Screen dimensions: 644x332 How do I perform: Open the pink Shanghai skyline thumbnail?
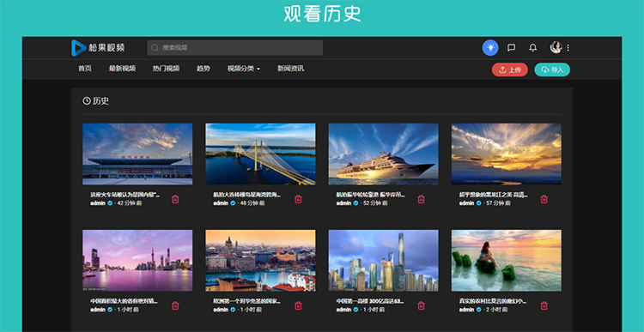click(137, 260)
